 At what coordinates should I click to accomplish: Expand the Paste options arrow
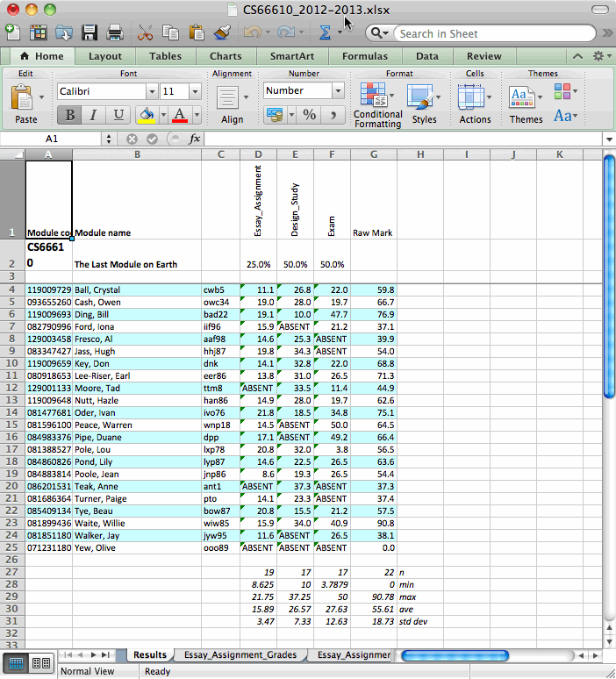point(41,97)
